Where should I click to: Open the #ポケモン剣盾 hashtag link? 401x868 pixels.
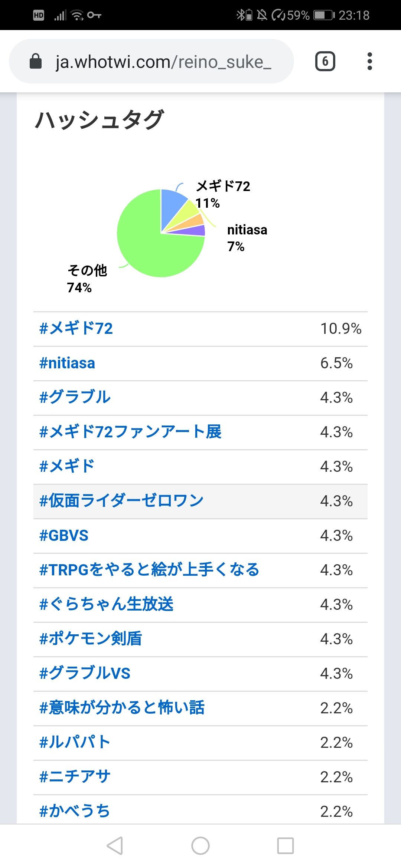coord(91,639)
